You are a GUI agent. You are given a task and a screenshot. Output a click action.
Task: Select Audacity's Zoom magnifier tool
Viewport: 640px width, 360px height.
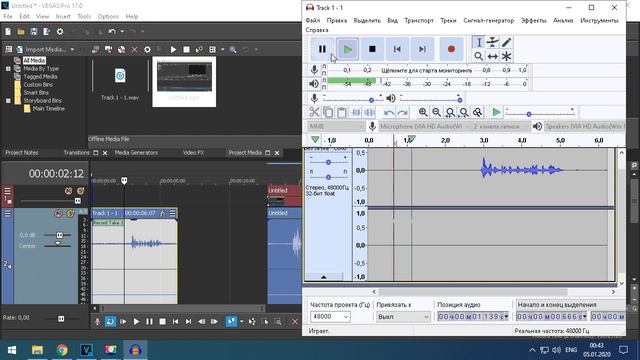[479, 56]
